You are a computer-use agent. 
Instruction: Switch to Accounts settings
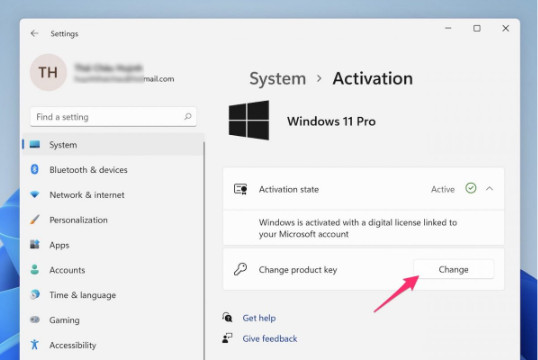[113, 270]
